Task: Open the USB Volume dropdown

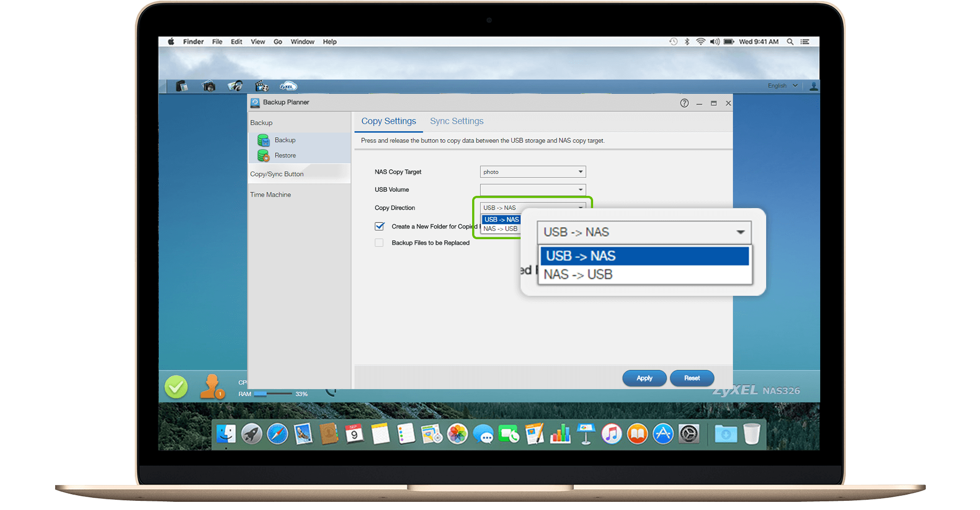Action: point(580,190)
